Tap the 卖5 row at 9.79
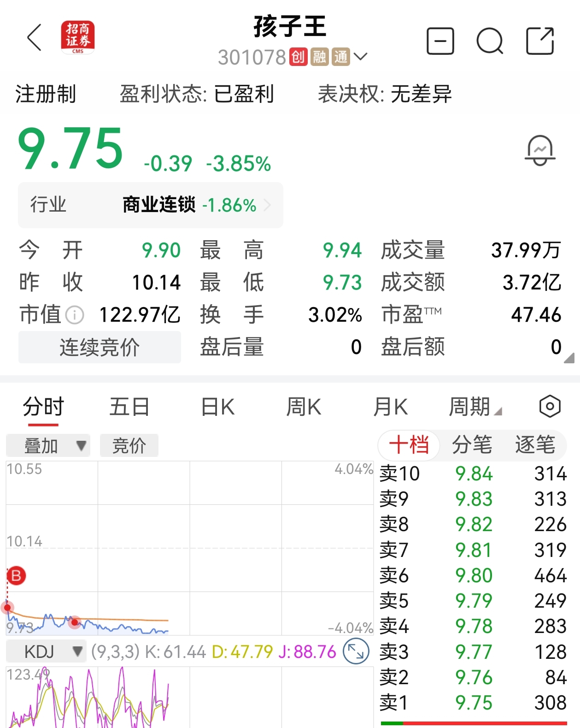This screenshot has height=728, width=580. (473, 601)
